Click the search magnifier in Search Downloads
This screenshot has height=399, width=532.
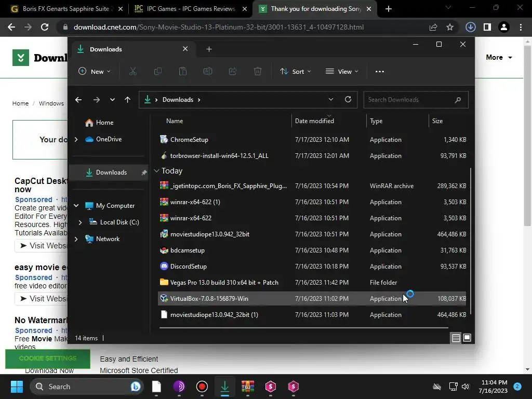click(x=458, y=100)
